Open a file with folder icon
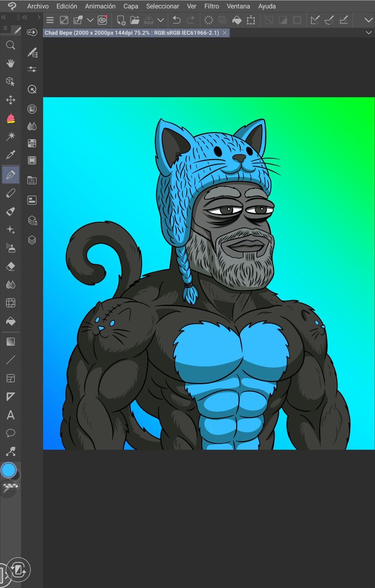Screen dimensions: 375x588 click(x=135, y=20)
